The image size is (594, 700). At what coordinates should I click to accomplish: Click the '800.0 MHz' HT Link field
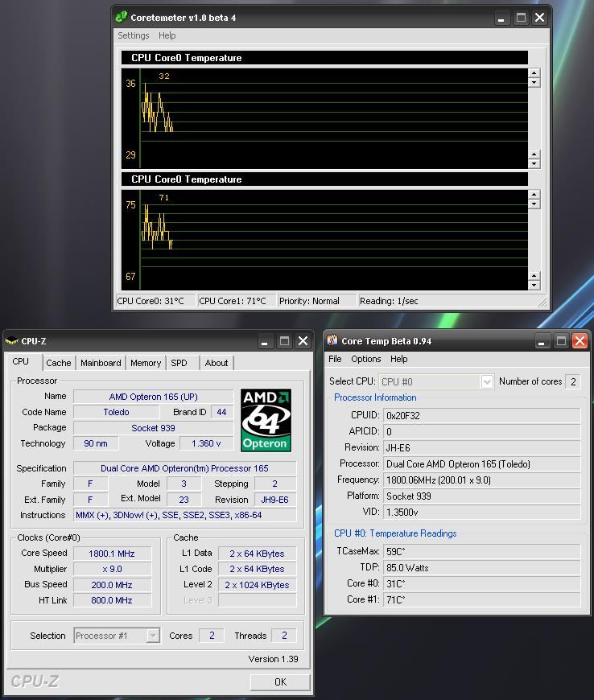[112, 600]
